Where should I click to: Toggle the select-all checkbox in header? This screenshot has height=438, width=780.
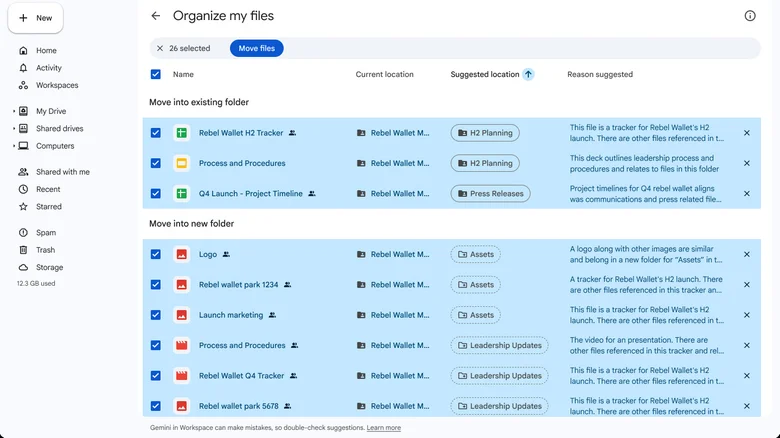pos(156,74)
